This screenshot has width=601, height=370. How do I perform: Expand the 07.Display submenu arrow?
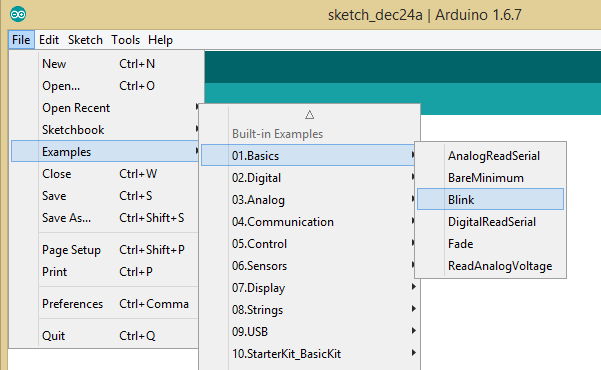point(413,287)
